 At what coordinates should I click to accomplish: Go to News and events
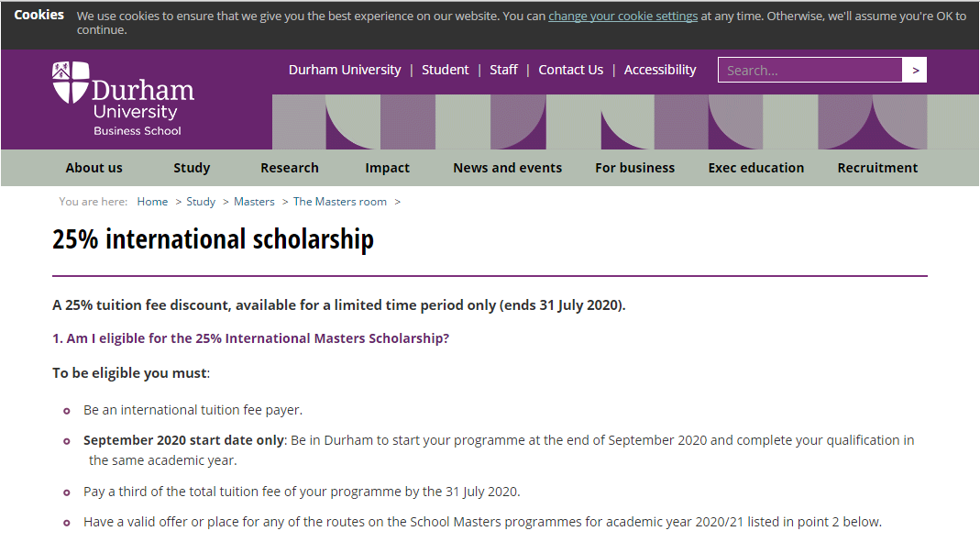[x=508, y=168]
